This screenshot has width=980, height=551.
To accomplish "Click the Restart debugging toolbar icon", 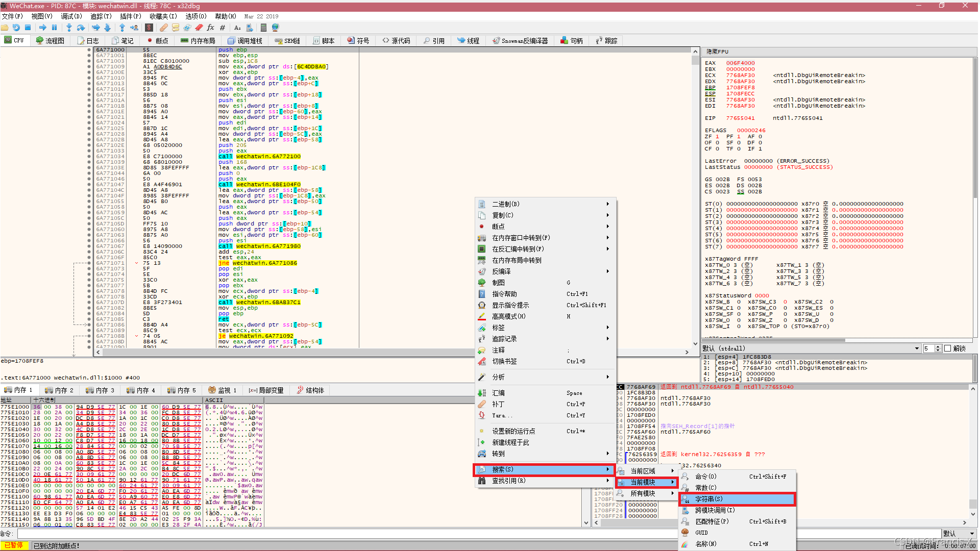I will point(16,28).
